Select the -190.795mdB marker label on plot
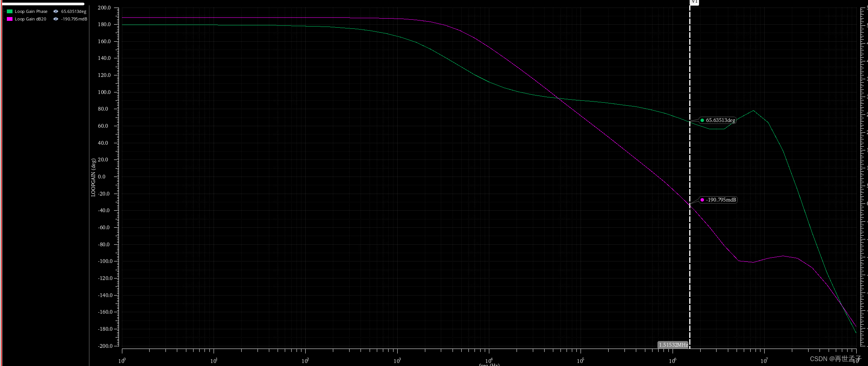 (x=718, y=200)
